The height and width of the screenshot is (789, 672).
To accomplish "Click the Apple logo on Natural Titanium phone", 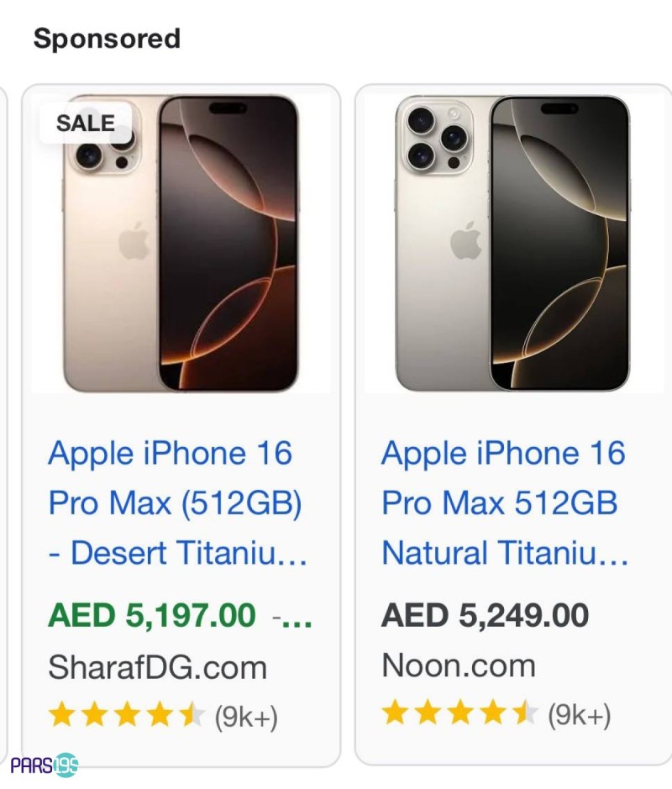I will 465,240.
